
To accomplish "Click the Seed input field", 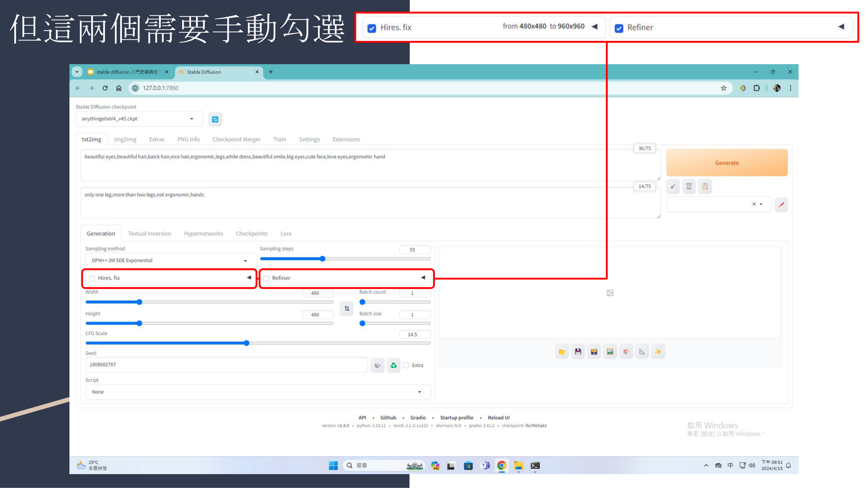I will (227, 365).
